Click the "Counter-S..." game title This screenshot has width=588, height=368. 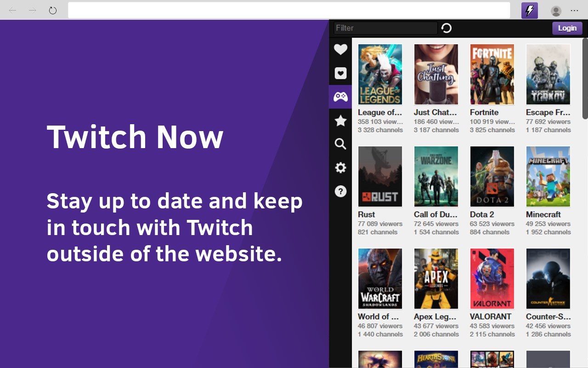pyautogui.click(x=548, y=316)
